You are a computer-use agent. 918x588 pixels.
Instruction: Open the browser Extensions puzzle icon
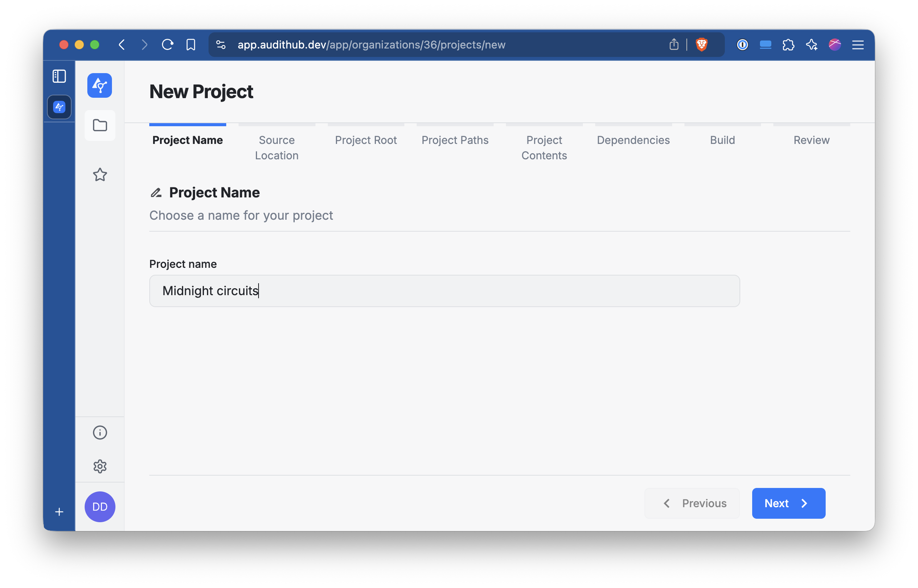coord(789,45)
